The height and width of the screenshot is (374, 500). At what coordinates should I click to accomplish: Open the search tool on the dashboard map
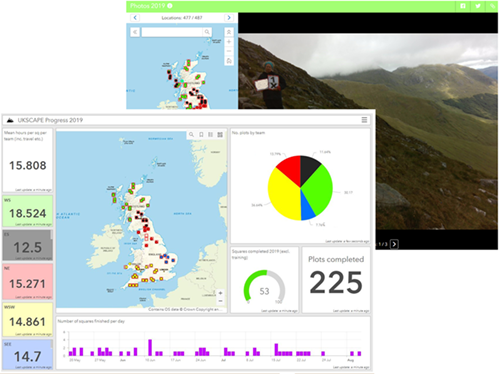[x=191, y=135]
